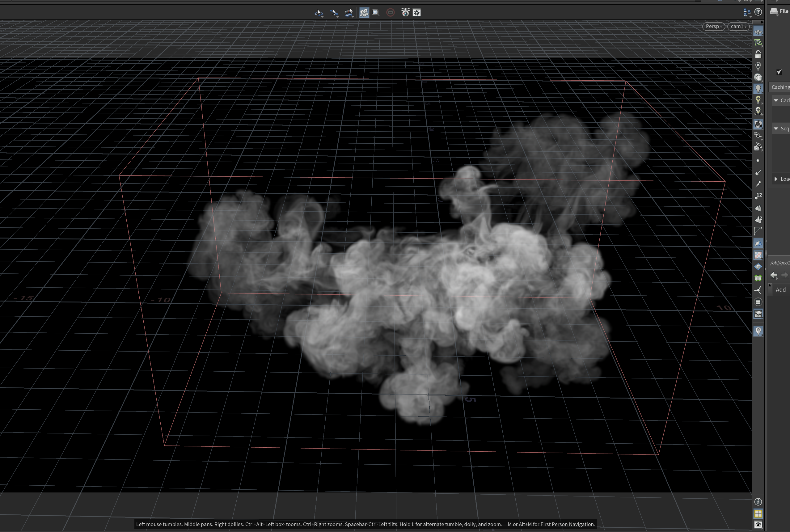Select high quality lighting plus bulb
This screenshot has height=532, width=790.
(x=758, y=100)
